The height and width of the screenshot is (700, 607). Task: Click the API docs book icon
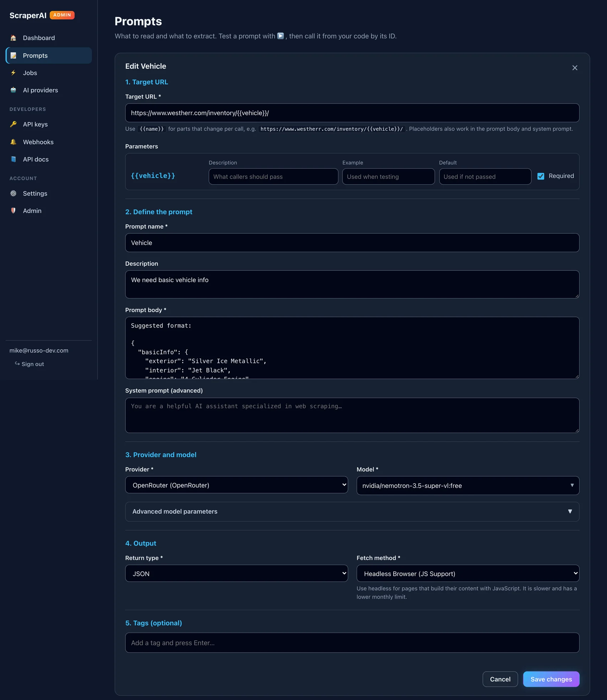(13, 159)
